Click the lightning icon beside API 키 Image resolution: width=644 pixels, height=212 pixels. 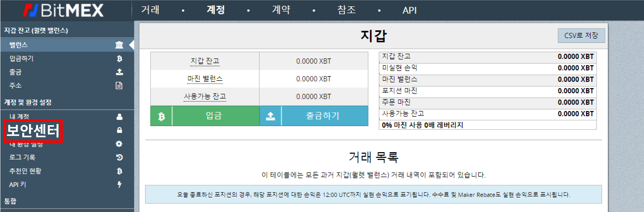[x=119, y=185]
